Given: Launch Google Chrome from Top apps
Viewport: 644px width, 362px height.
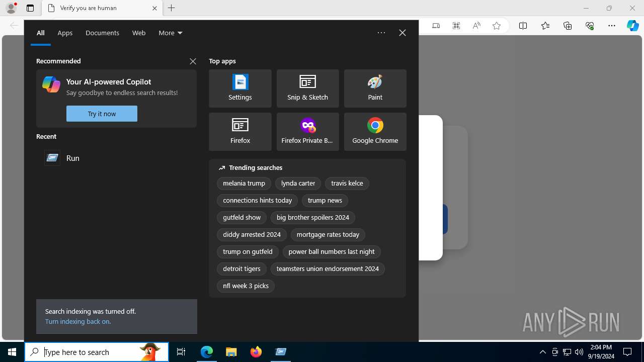Looking at the screenshot, I should coord(375,132).
